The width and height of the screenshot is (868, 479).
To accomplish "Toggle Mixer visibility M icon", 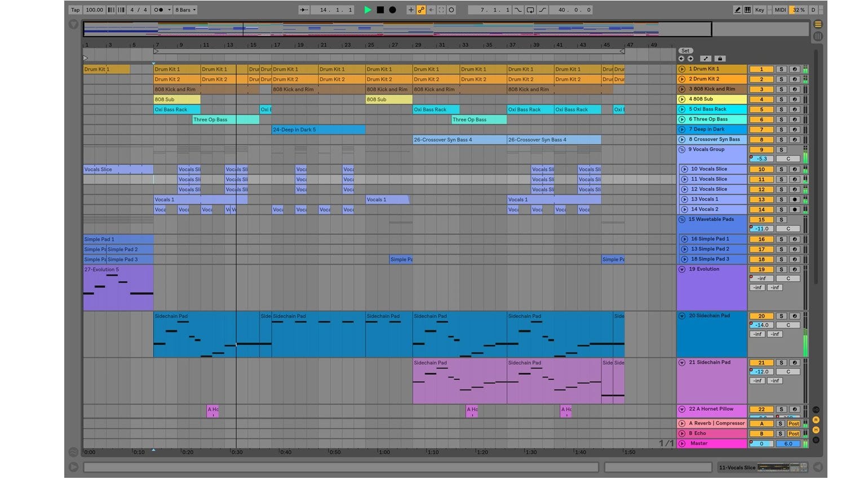I will 816,430.
